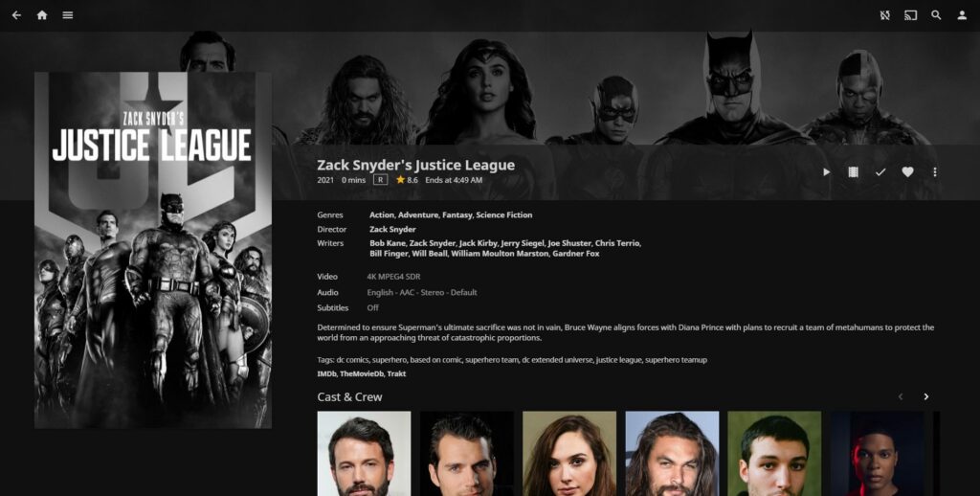Toggle the mark-as-played checkmark
The width and height of the screenshot is (980, 496).
click(880, 172)
